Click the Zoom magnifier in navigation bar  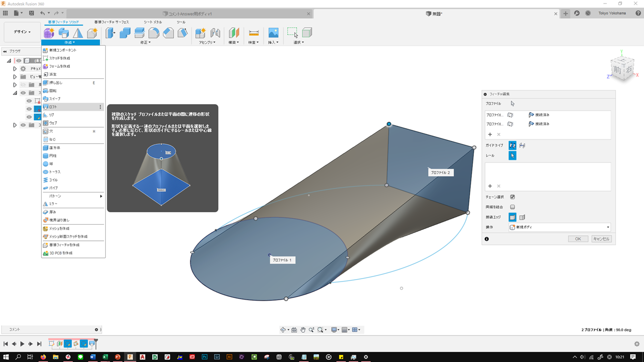pyautogui.click(x=312, y=330)
